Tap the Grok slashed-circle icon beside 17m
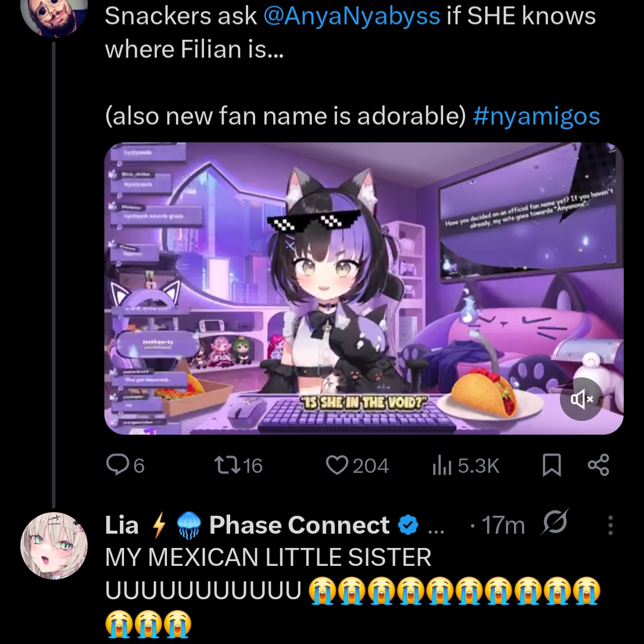644x644 pixels. pos(555,523)
